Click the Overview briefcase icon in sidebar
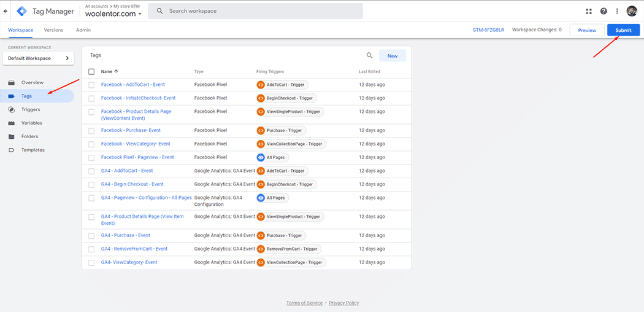 click(12, 83)
